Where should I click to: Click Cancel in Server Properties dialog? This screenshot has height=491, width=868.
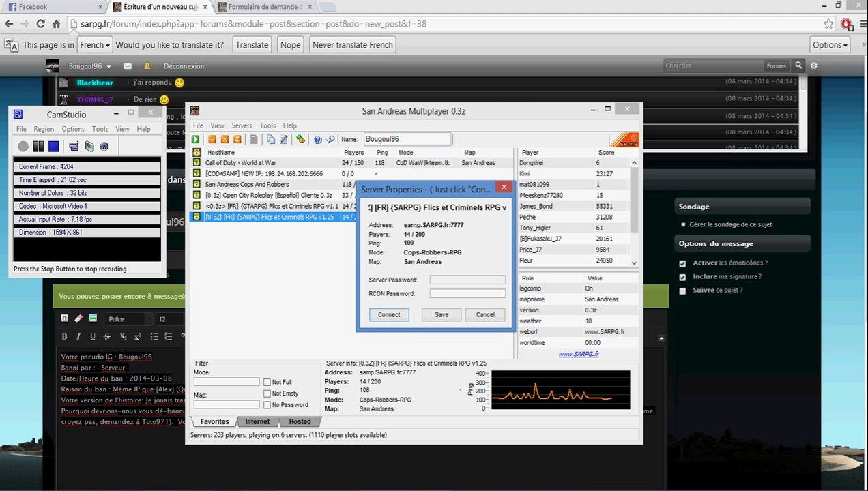pyautogui.click(x=485, y=314)
